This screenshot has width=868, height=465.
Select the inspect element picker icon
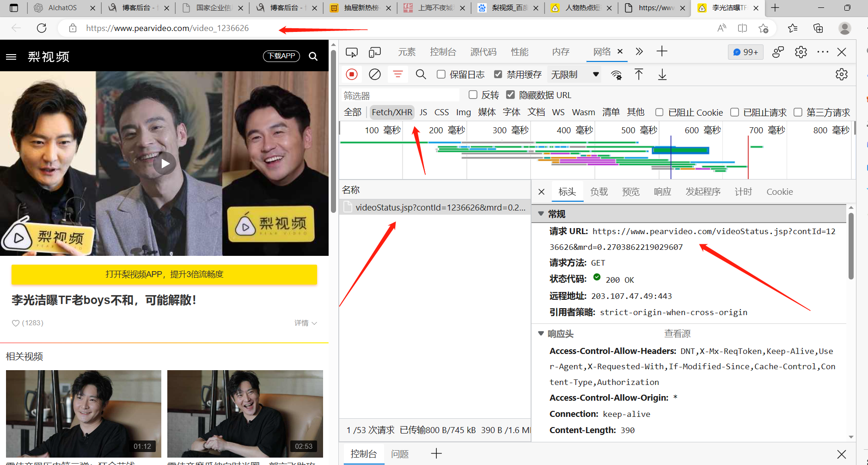(x=352, y=52)
